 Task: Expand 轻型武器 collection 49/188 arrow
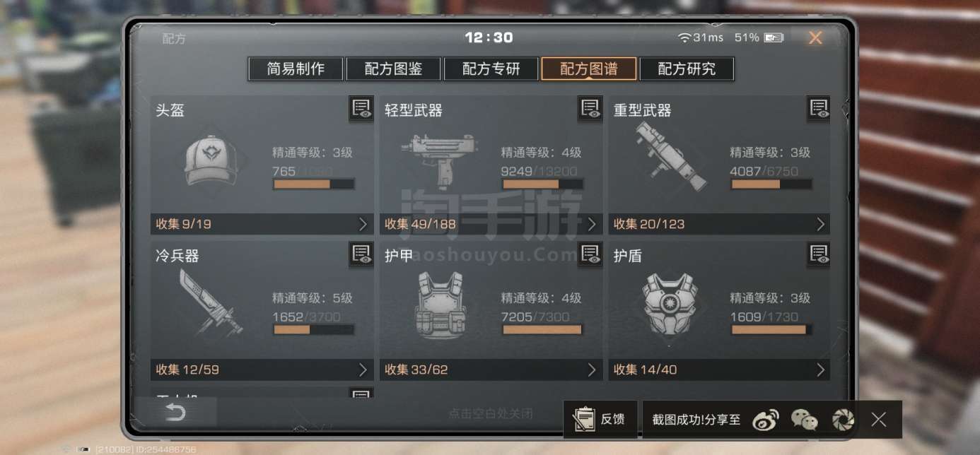click(x=593, y=224)
